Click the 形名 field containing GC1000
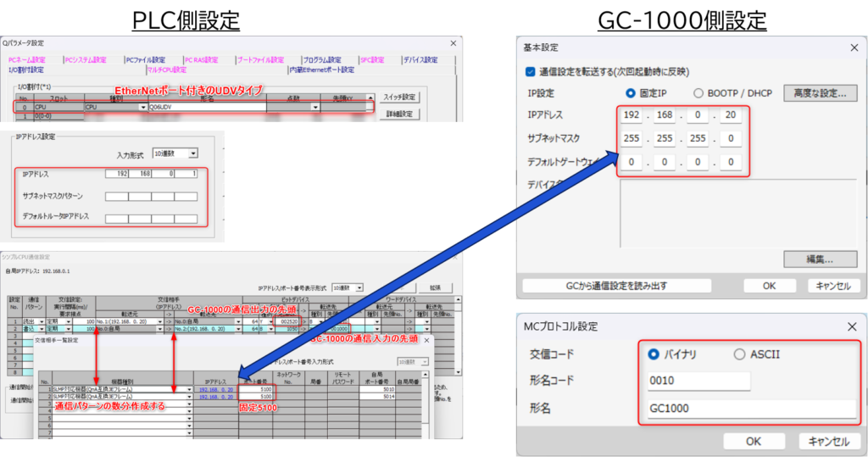Viewport: 868px width, 457px height. pyautogui.click(x=752, y=409)
